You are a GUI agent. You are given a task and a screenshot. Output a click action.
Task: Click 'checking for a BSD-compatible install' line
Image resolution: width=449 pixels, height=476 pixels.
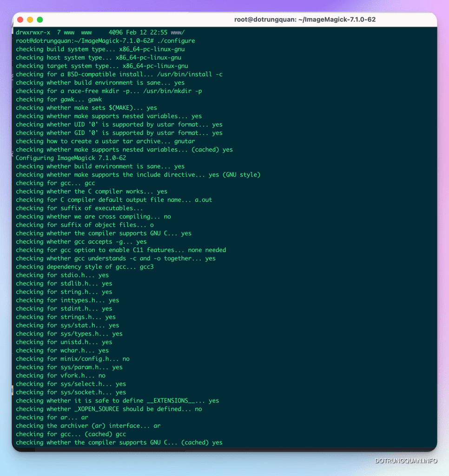click(x=119, y=74)
